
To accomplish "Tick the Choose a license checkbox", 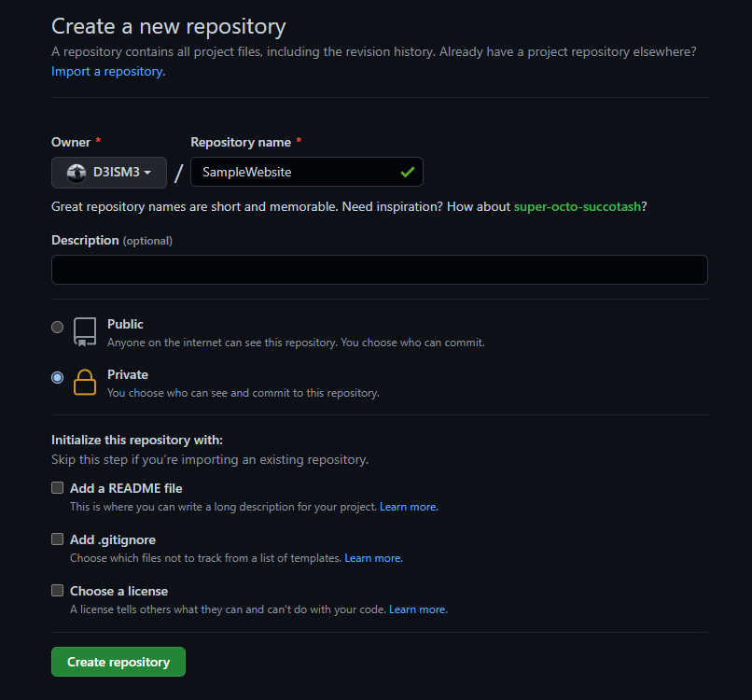I will tap(58, 591).
